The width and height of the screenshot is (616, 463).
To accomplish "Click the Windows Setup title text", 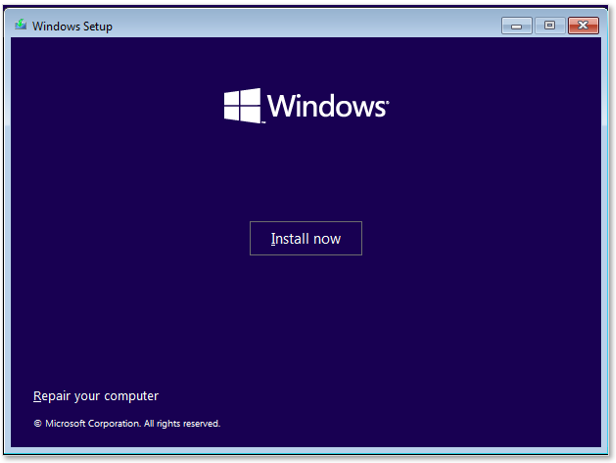I will click(72, 26).
